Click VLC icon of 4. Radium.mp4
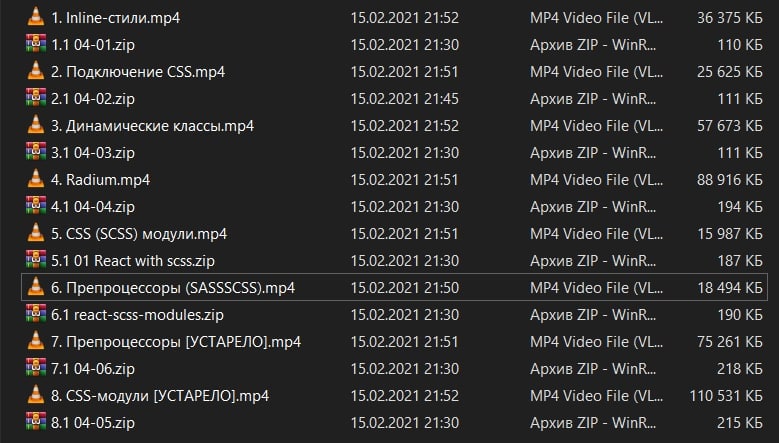779x443 pixels. pos(36,179)
